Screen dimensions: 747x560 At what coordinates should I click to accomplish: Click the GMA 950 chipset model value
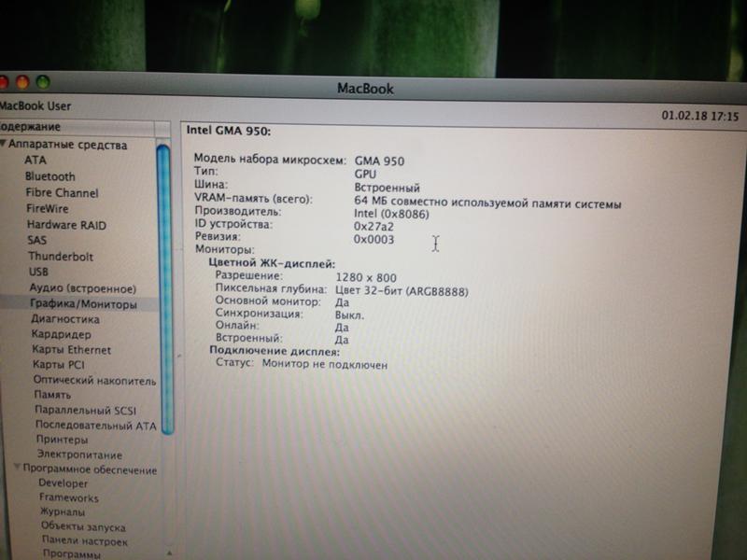point(379,161)
